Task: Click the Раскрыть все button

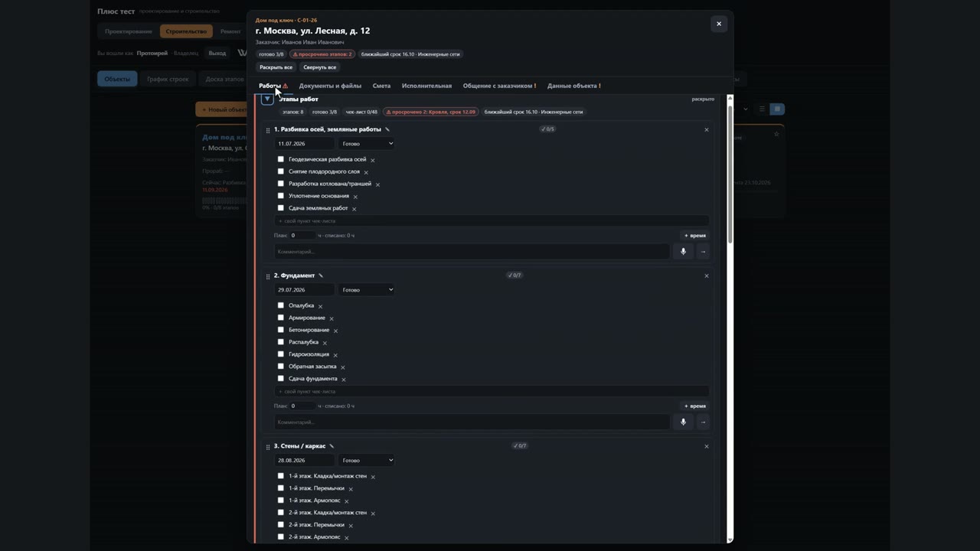Action: click(276, 67)
